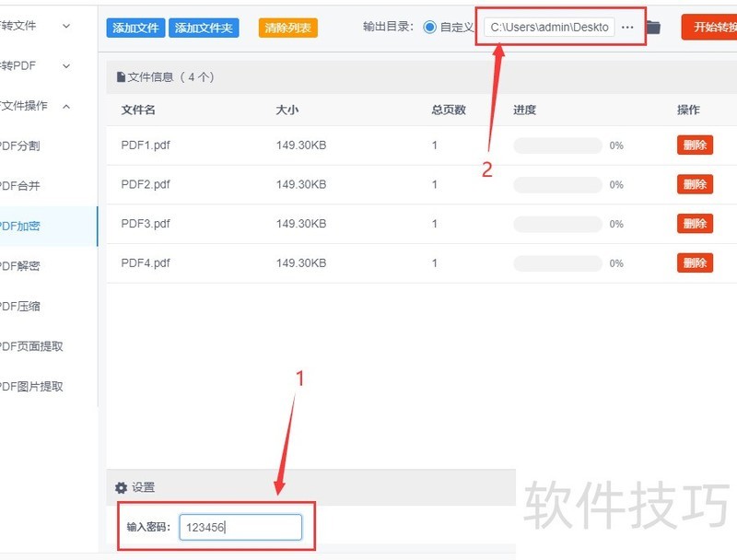Click the settings gear icon in 设置 panel

point(120,488)
